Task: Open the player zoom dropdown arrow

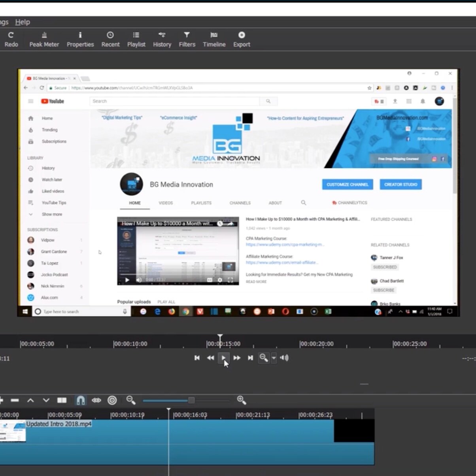Action: 274,358
